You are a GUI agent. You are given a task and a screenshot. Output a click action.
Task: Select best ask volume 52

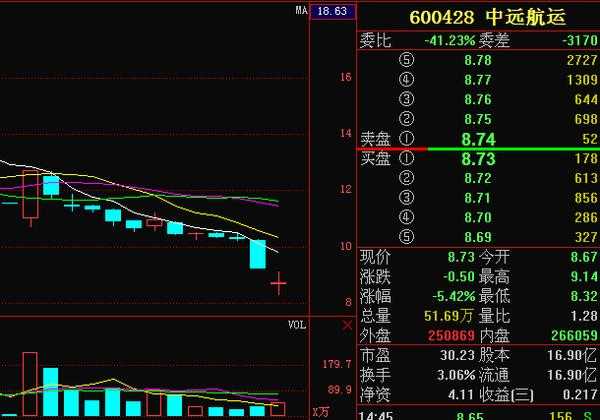(x=590, y=138)
